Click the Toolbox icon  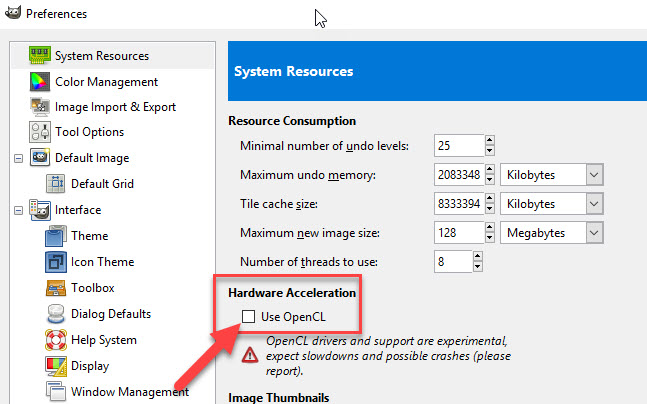pos(56,288)
